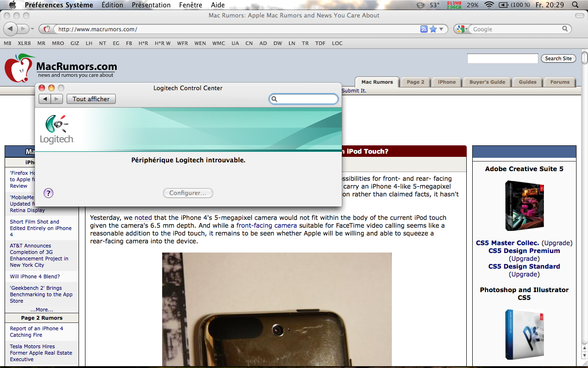Open the CS5 Design Premium link
Image resolution: width=588 pixels, height=368 pixels.
(x=524, y=251)
